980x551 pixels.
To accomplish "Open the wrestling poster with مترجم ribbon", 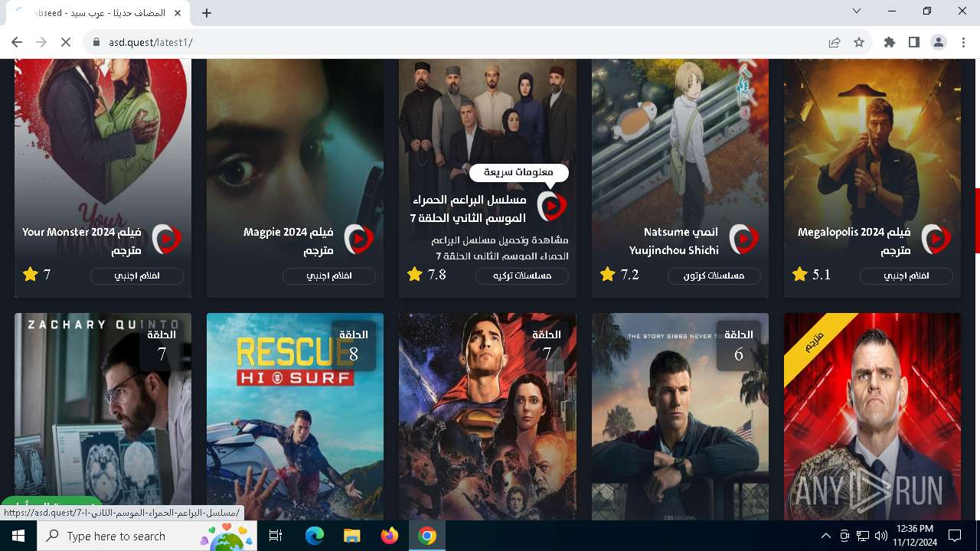I will (872, 416).
